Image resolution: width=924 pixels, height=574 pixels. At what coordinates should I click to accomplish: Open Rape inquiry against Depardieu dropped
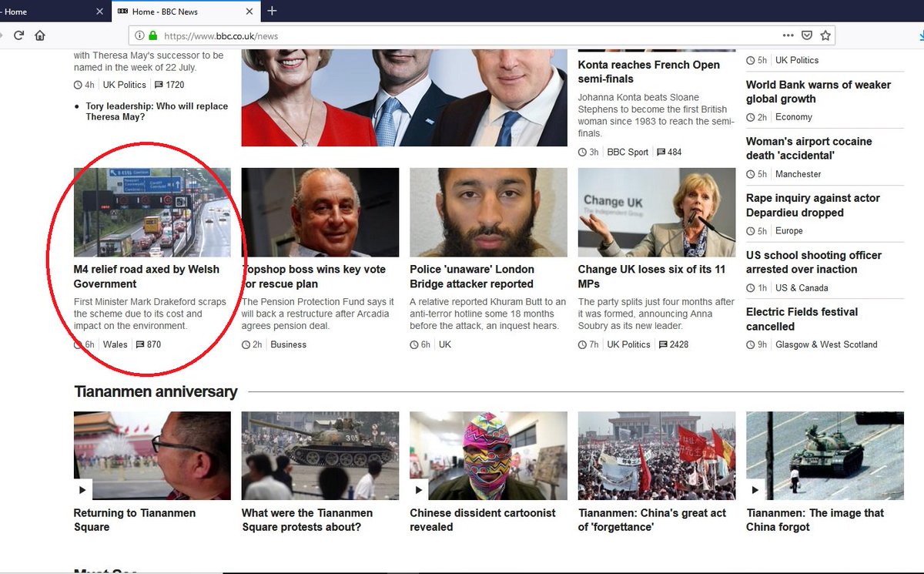pos(813,206)
